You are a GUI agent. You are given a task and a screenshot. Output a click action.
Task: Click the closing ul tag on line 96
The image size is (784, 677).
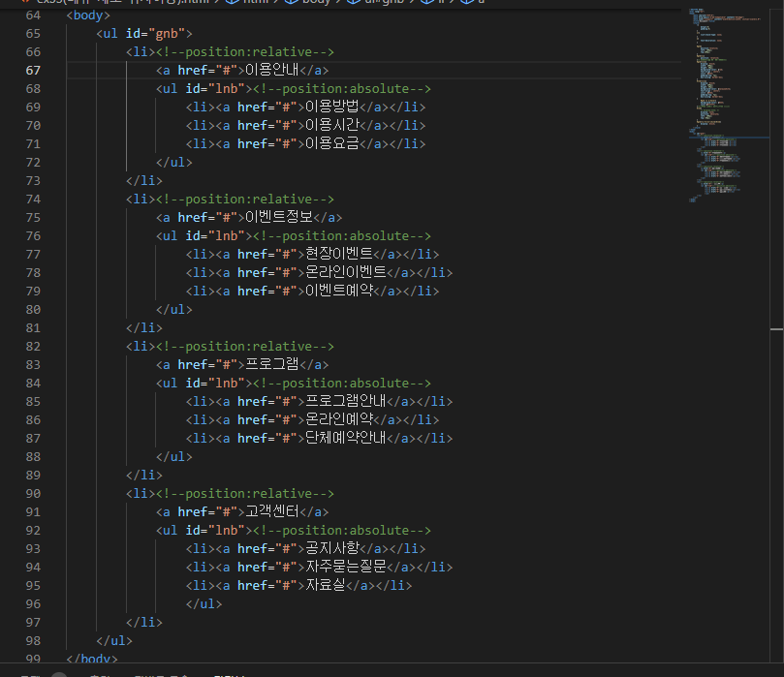[204, 604]
